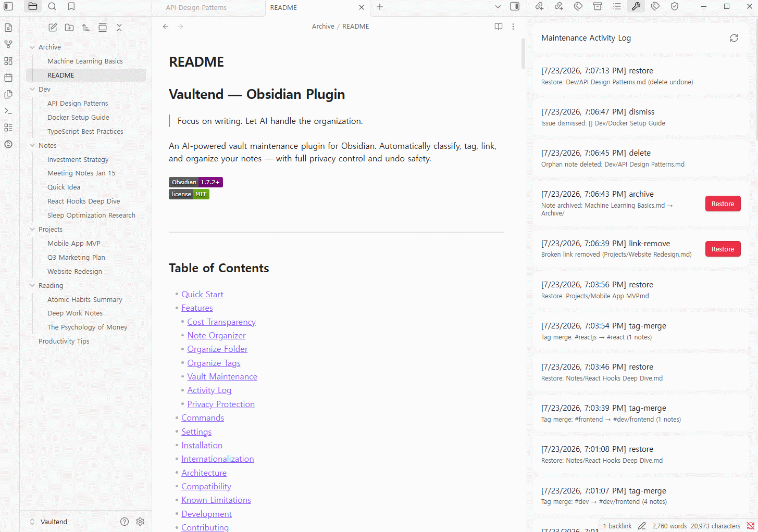Open today's daily note calendar icon
Viewport: 758px width, 532px height.
8,78
